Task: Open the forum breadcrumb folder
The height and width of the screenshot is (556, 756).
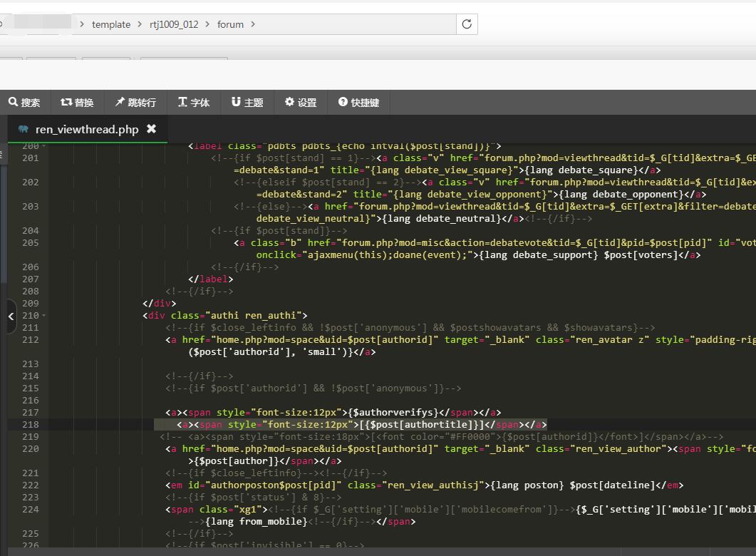Action: click(230, 24)
